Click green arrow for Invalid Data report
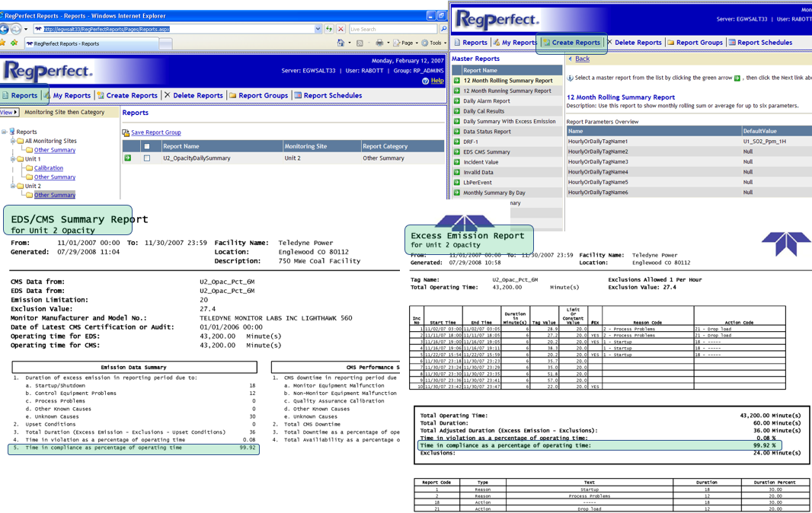Viewport: 812px width, 513px height. click(x=457, y=172)
